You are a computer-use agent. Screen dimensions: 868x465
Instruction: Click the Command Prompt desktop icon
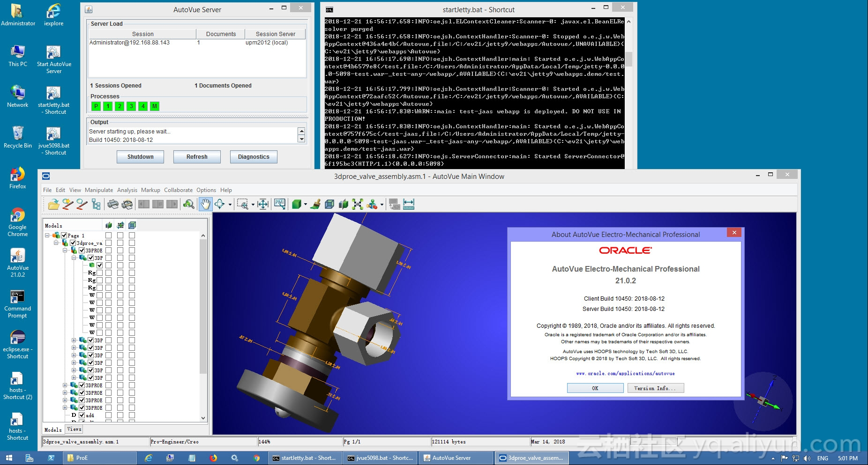pos(18,303)
